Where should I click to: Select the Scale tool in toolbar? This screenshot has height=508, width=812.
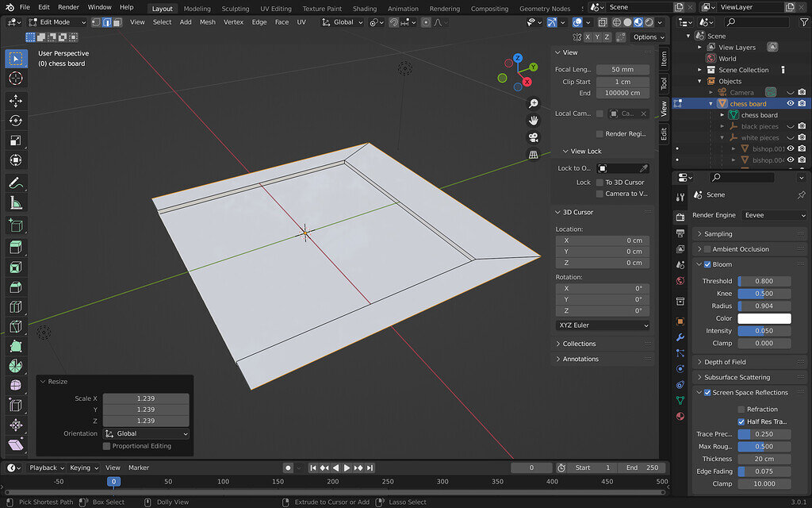[x=16, y=140]
